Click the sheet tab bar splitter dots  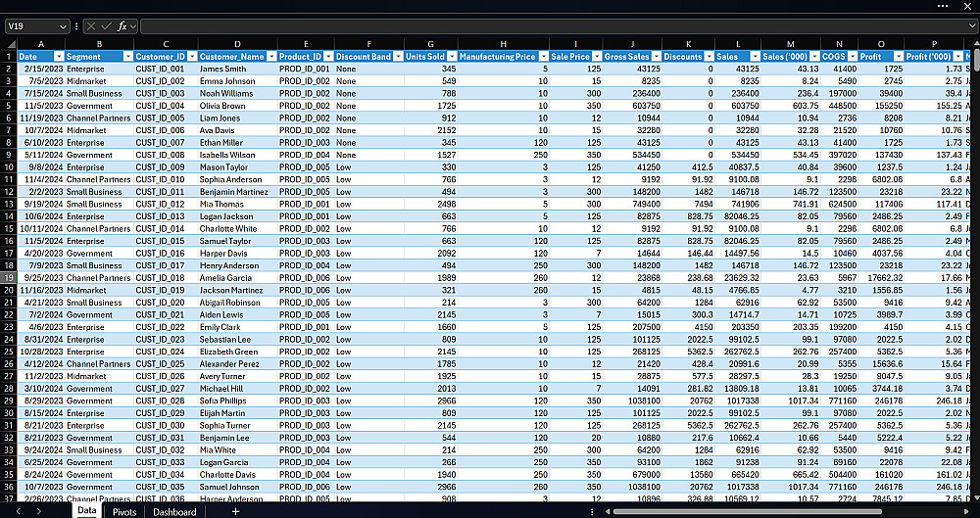(592, 512)
